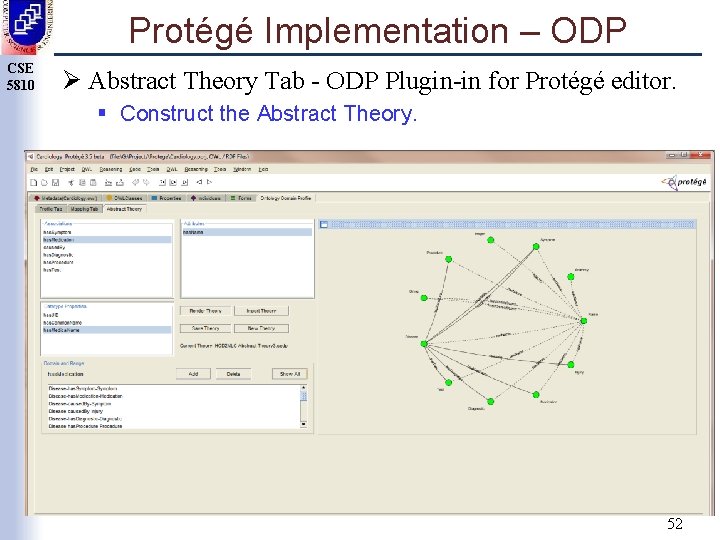Click the Protégé logo icon
Viewport: 720px width, 540px height.
point(685,182)
